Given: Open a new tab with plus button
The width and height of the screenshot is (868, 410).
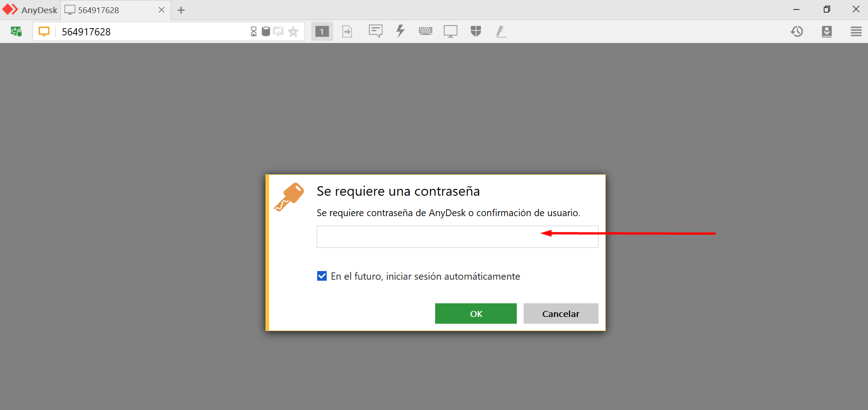Looking at the screenshot, I should 181,10.
